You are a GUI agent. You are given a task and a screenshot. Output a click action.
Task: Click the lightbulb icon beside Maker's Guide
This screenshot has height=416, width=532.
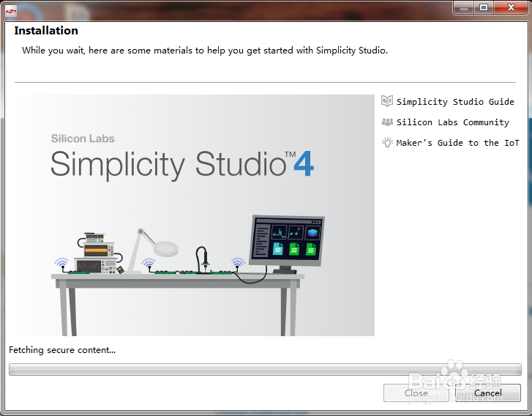pos(387,142)
